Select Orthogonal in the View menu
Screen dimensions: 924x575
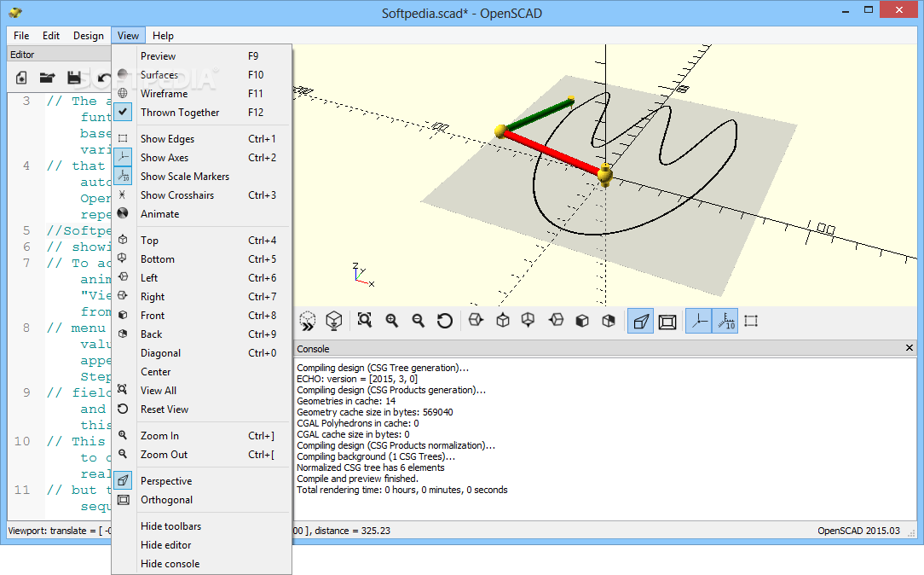click(x=201, y=500)
